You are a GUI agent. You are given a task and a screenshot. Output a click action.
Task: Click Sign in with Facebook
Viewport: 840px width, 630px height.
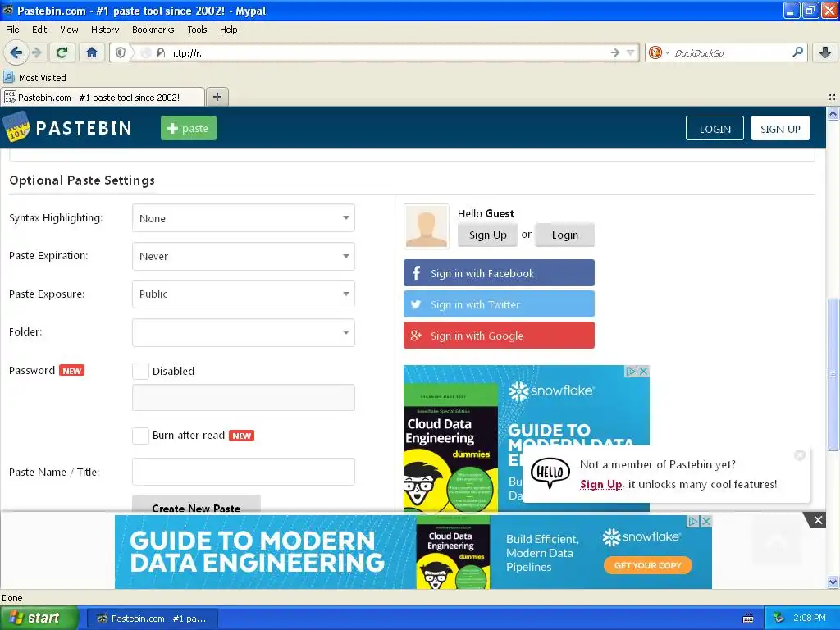(499, 273)
